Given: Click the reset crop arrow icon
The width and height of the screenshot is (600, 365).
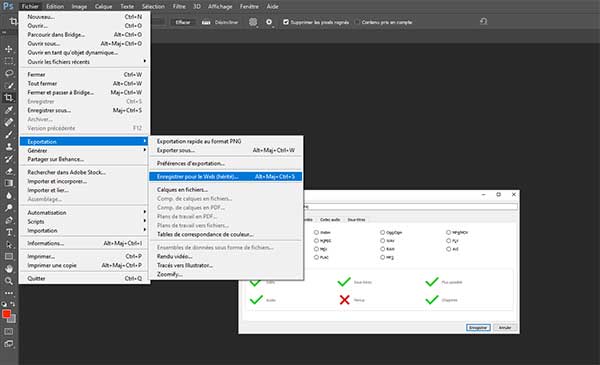Looking at the screenshot, I should click(x=483, y=21).
